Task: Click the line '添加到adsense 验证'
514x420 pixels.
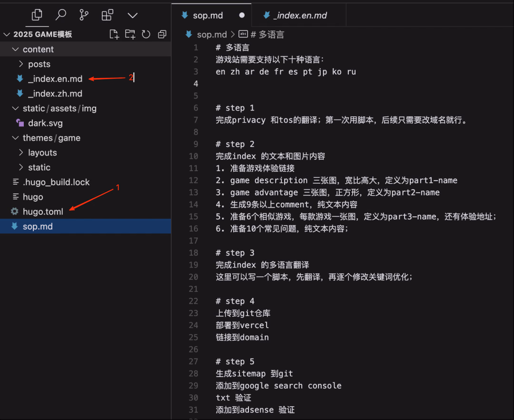Action: (255, 410)
